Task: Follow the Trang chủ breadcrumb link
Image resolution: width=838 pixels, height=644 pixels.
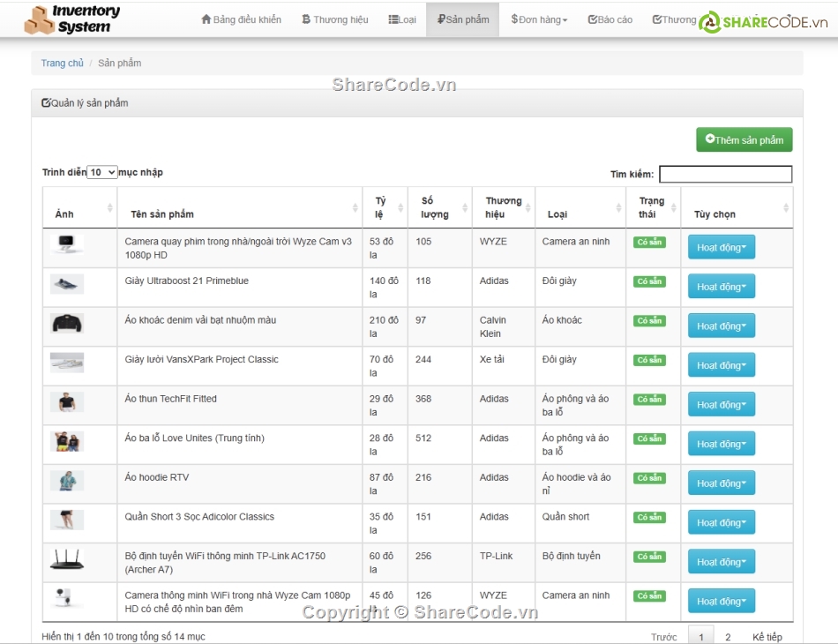Action: pyautogui.click(x=63, y=63)
